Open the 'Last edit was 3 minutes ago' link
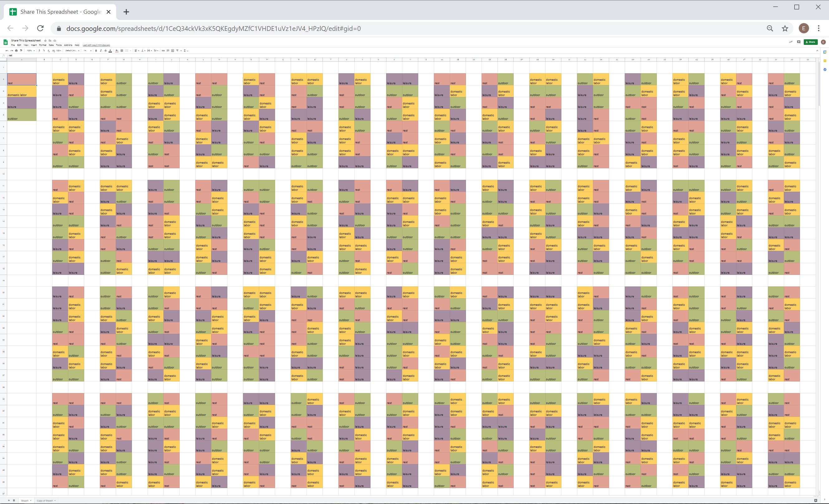 [x=96, y=45]
